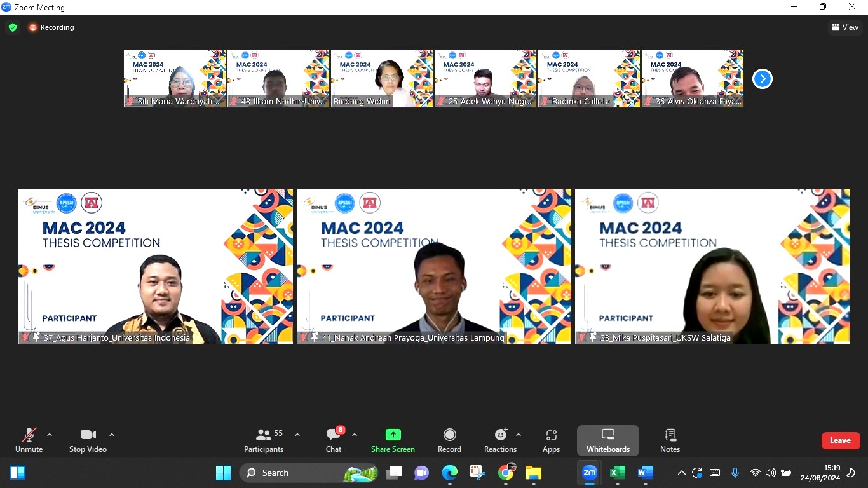
Task: Expand options arrow beside Participants
Action: [x=297, y=435]
